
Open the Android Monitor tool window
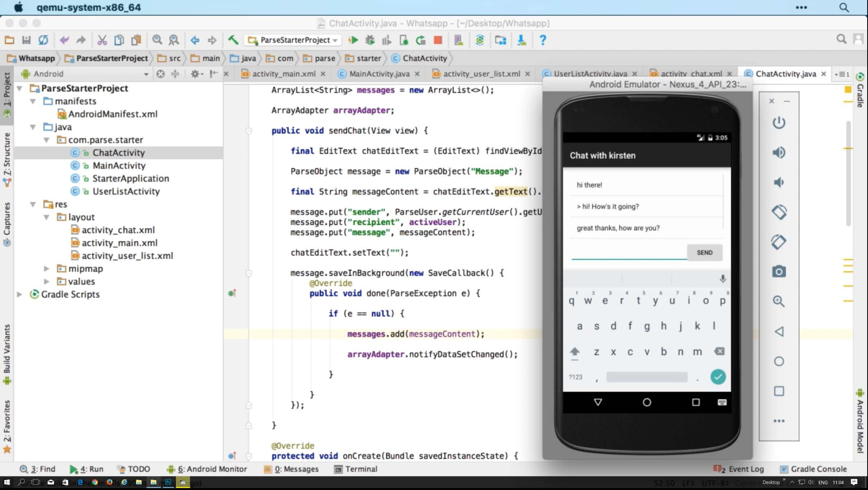207,469
